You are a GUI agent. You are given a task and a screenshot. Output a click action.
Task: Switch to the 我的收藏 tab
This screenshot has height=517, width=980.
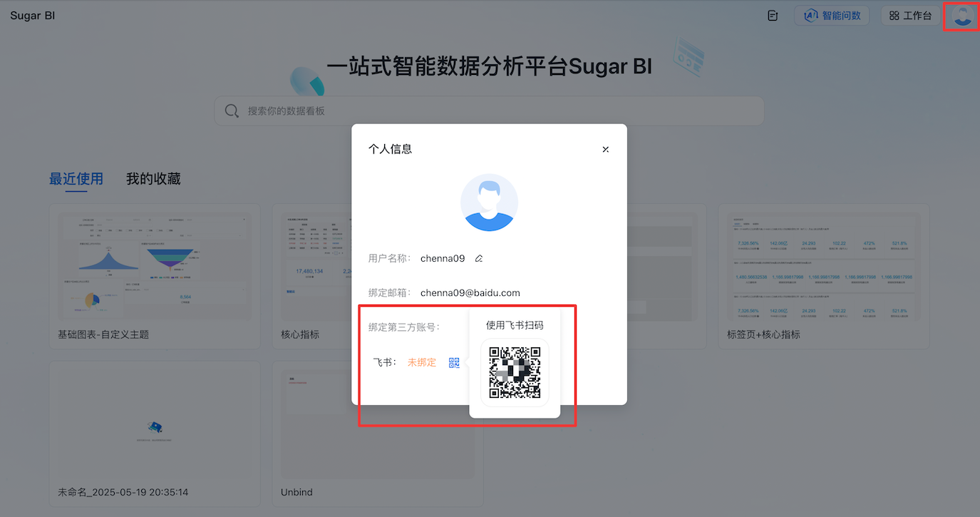click(x=153, y=179)
